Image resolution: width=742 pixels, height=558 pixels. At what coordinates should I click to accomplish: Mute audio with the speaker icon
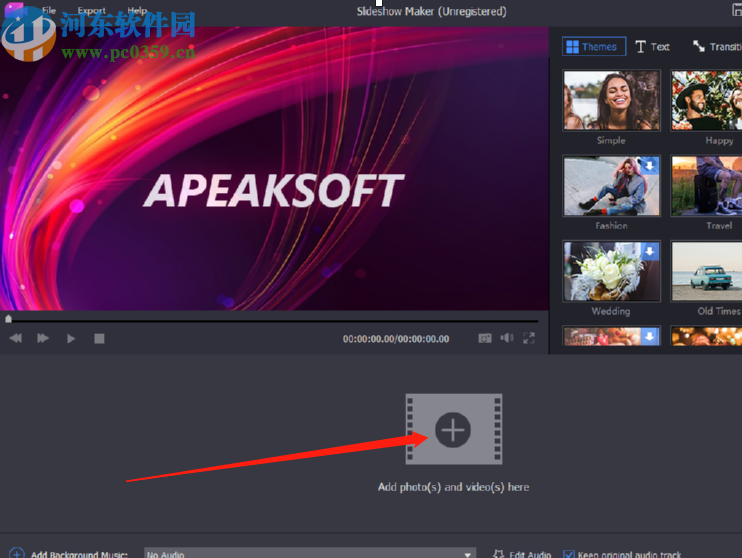coord(507,338)
